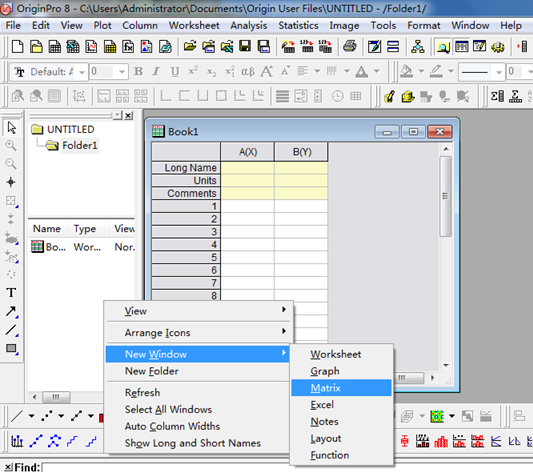
Task: Click the Save Project floppy icon
Action: [x=245, y=47]
